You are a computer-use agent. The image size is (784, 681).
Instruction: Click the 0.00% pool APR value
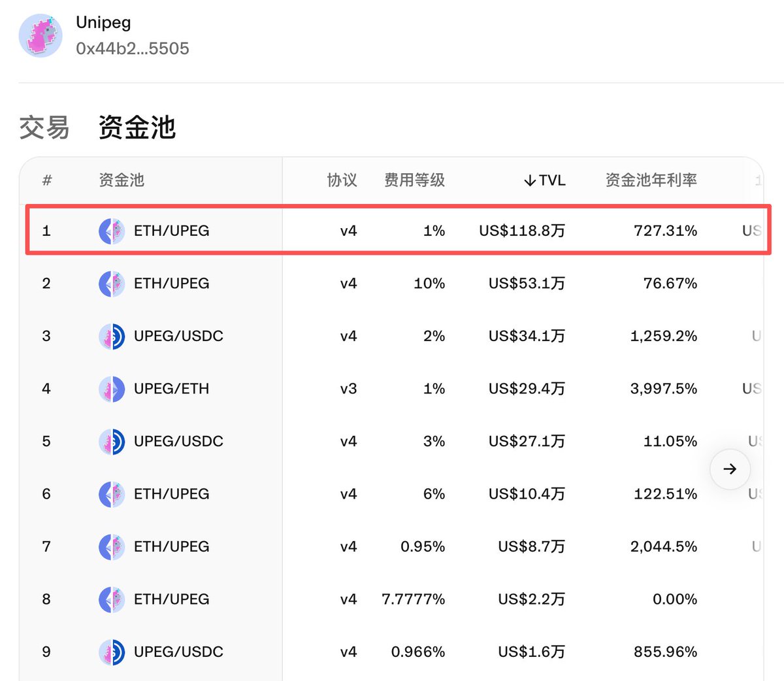click(x=674, y=599)
